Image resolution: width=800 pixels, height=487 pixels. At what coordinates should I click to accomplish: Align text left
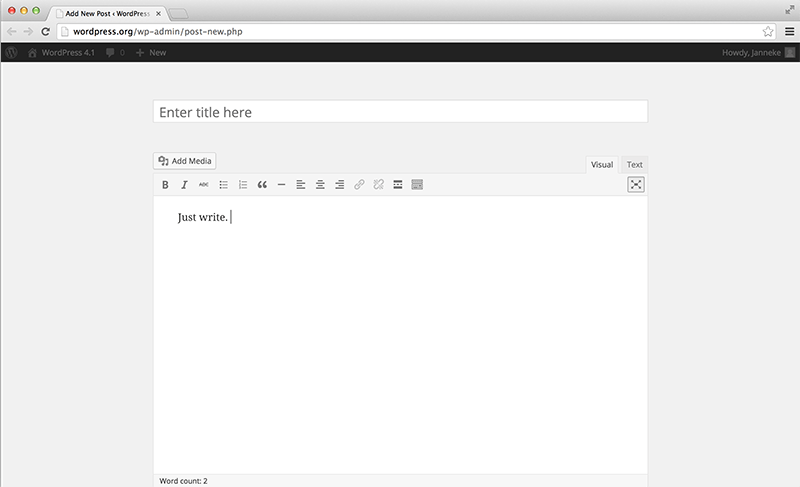coord(301,185)
